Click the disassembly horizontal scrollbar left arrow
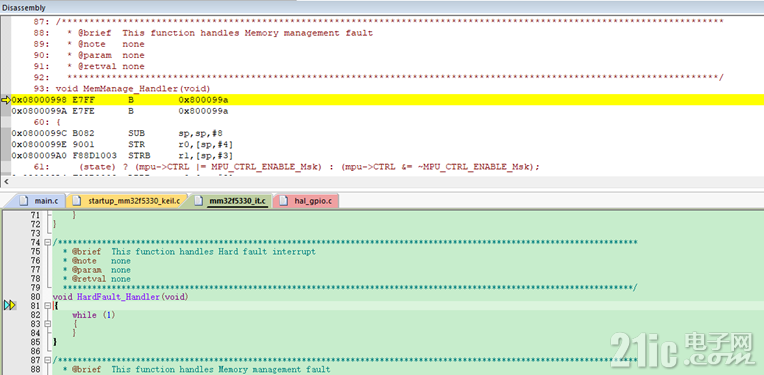Image resolution: width=764 pixels, height=375 pixels. pos(6,182)
